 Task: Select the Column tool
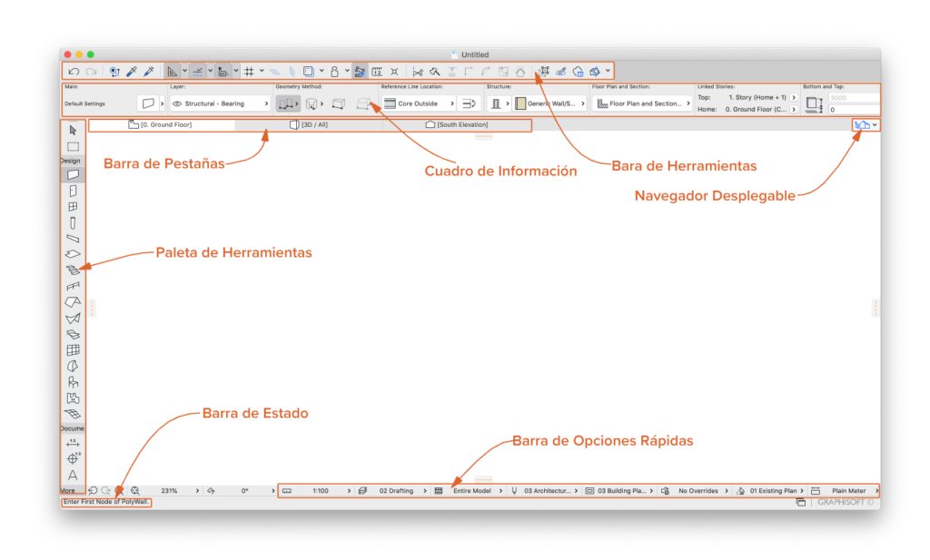[x=73, y=222]
